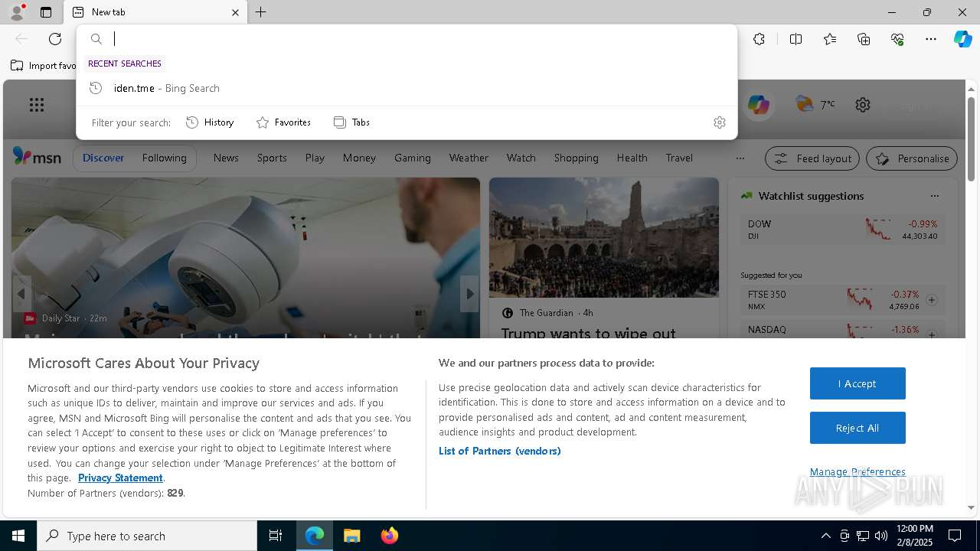Open page Copilot colorful icon
The height and width of the screenshot is (551, 980).
[x=759, y=105]
